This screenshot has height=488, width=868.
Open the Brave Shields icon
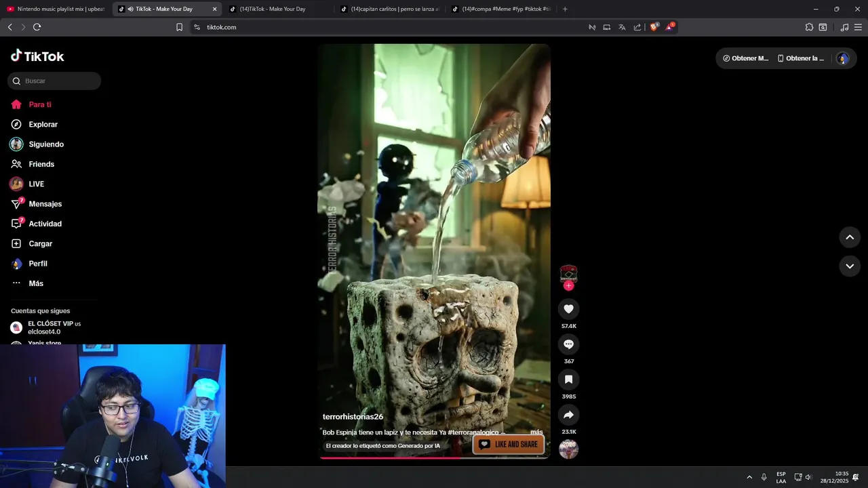(x=654, y=27)
